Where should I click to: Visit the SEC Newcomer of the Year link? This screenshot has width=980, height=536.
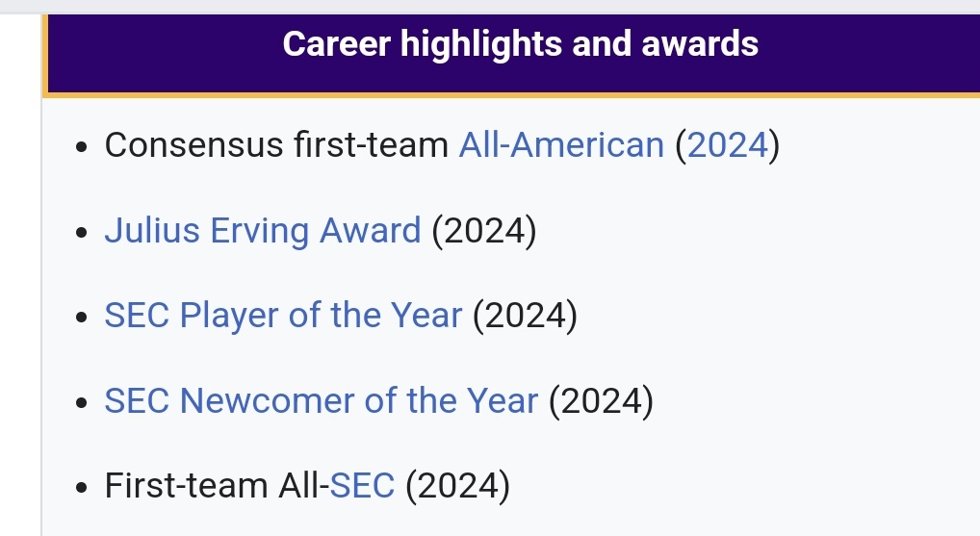click(322, 400)
